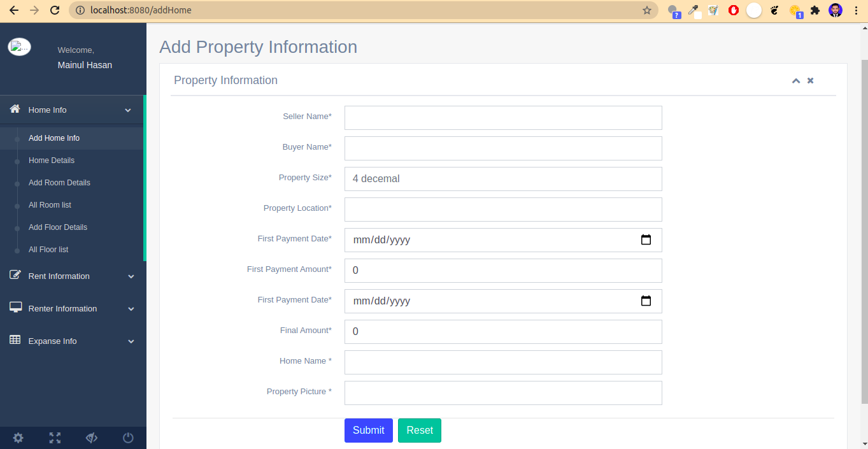Image resolution: width=868 pixels, height=449 pixels.
Task: Click the eye-slash visibility icon in sidebar footer
Action: 91,438
